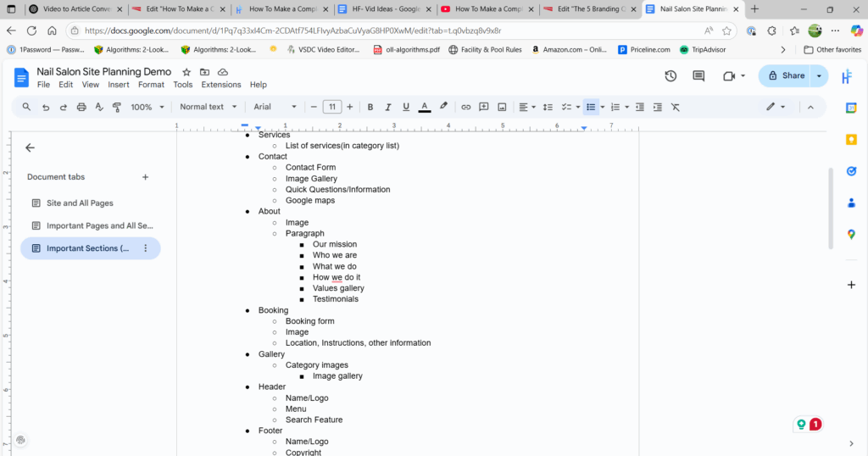Undo the last edit
Screen dimensions: 868x456
click(46, 108)
